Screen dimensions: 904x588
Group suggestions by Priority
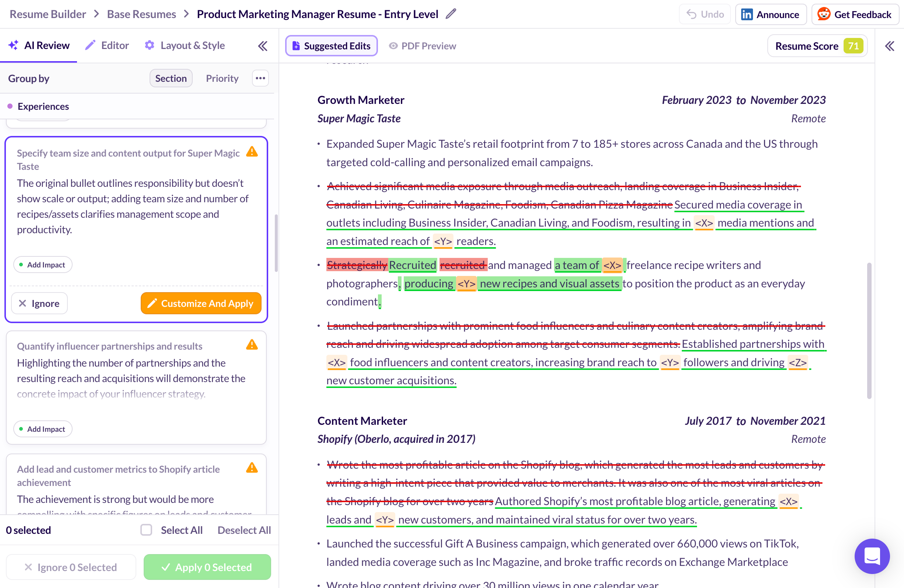[222, 78]
